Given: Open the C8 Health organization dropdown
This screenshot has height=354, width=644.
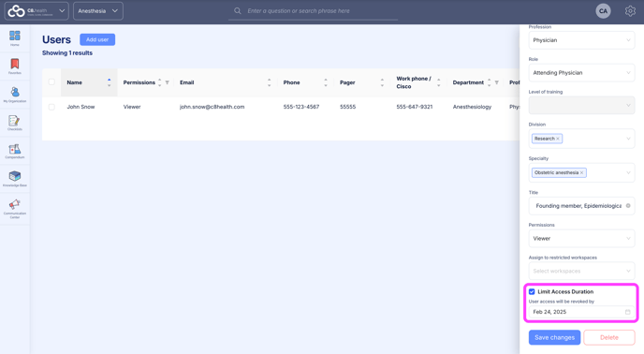Looking at the screenshot, I should coord(37,11).
